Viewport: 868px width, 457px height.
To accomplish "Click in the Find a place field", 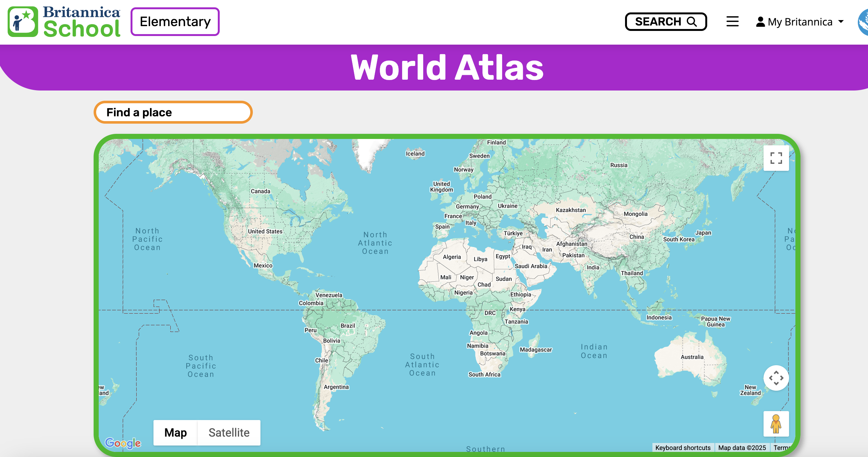I will click(x=173, y=112).
